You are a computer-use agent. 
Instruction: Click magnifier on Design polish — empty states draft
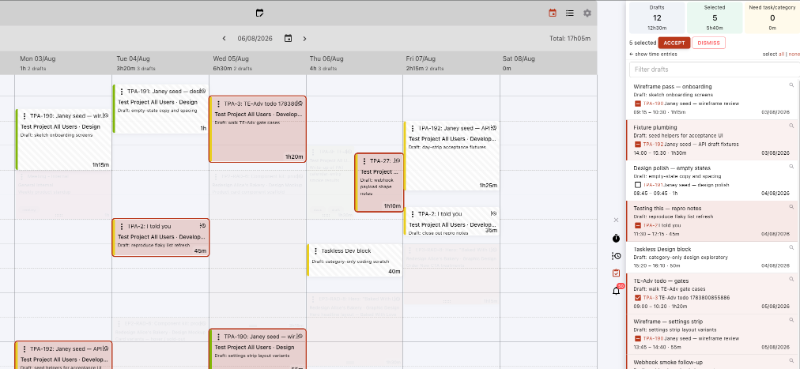coord(792,166)
